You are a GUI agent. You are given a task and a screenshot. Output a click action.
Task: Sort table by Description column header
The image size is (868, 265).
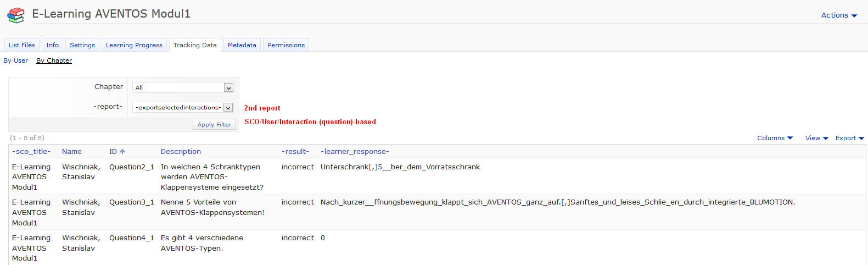point(181,152)
